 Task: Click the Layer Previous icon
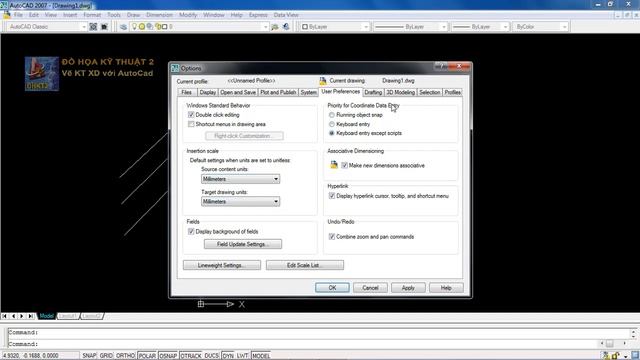pyautogui.click(x=286, y=27)
